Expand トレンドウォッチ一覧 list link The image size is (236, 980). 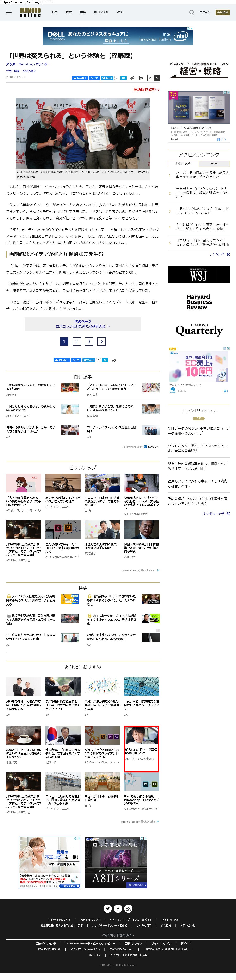tap(215, 513)
